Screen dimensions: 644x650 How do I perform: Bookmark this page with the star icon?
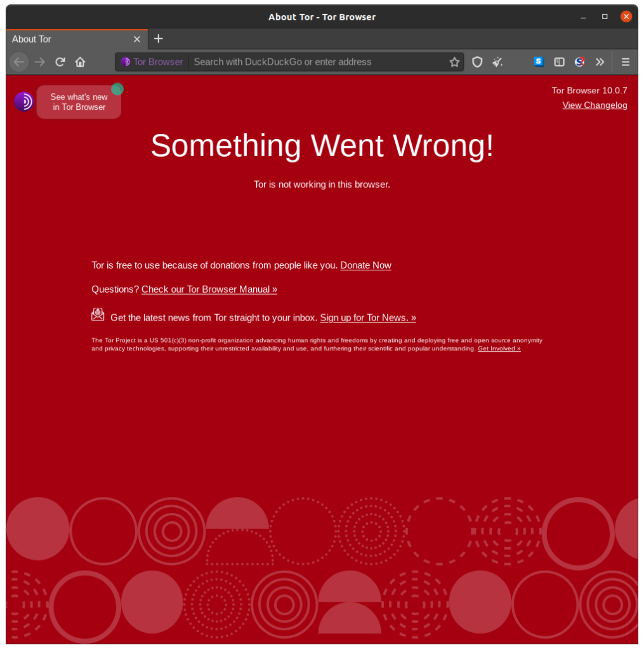click(454, 62)
